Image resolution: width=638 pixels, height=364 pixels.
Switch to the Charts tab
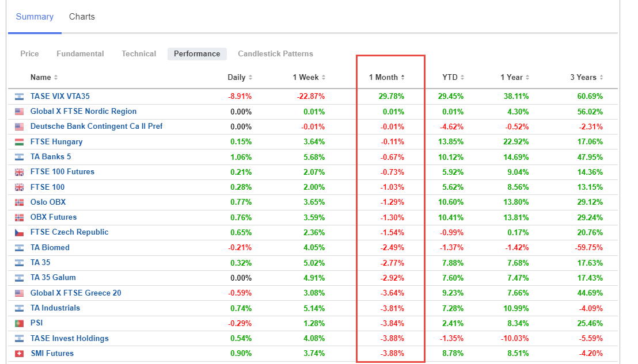[82, 17]
